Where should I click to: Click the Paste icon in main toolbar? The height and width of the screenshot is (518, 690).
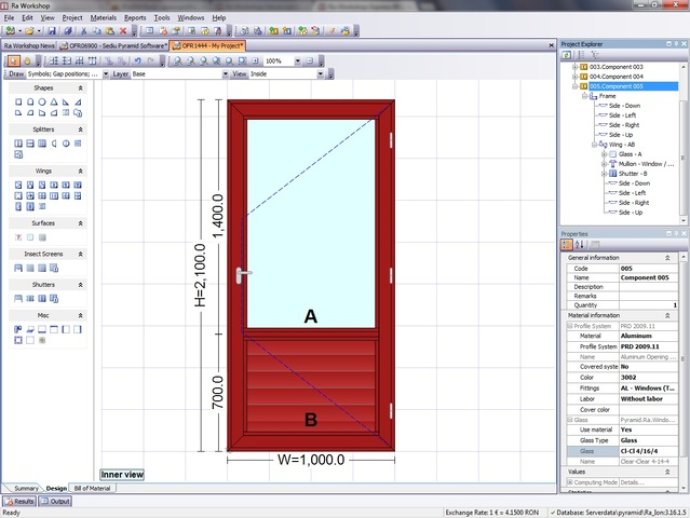110,31
